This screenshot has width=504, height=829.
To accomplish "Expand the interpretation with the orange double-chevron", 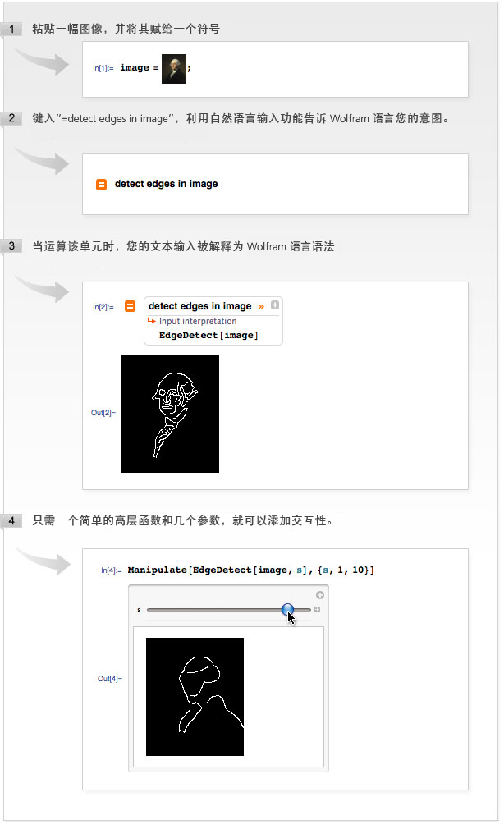I will tap(261, 307).
